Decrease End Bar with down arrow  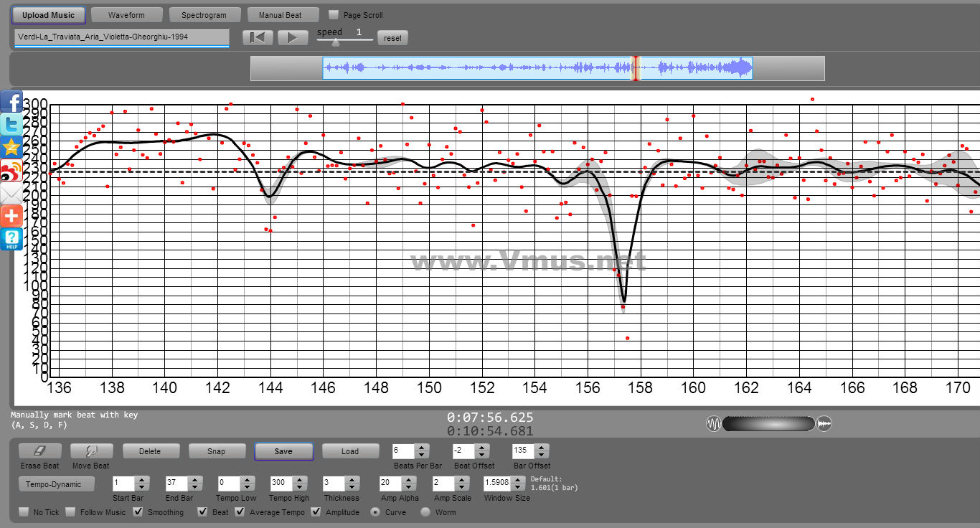click(x=196, y=487)
